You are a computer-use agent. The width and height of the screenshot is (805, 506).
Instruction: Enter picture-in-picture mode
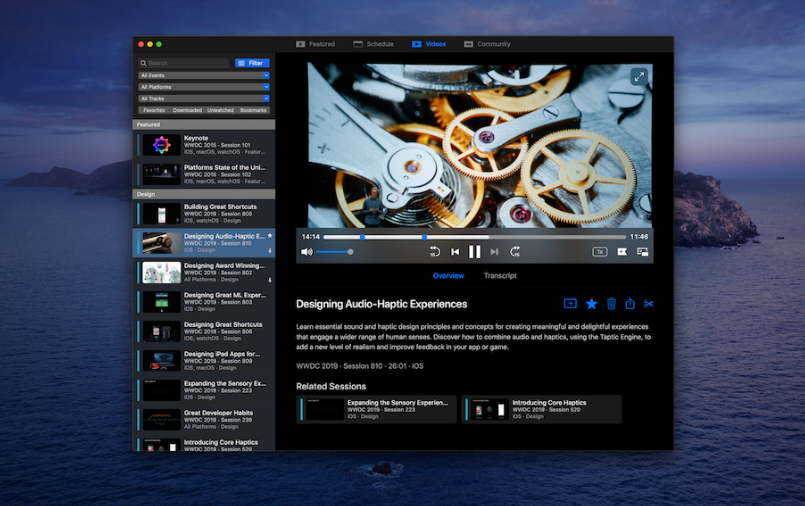(642, 252)
